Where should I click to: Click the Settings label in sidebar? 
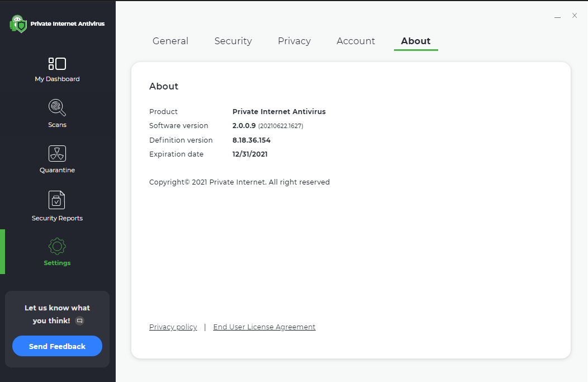click(57, 263)
